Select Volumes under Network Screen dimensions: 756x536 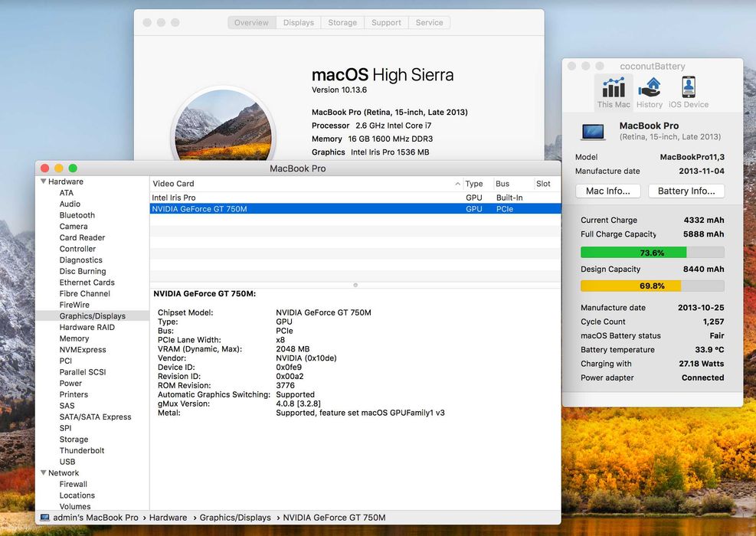(75, 506)
